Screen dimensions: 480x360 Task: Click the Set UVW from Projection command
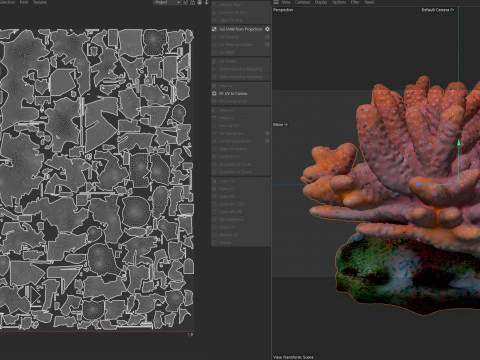point(241,29)
